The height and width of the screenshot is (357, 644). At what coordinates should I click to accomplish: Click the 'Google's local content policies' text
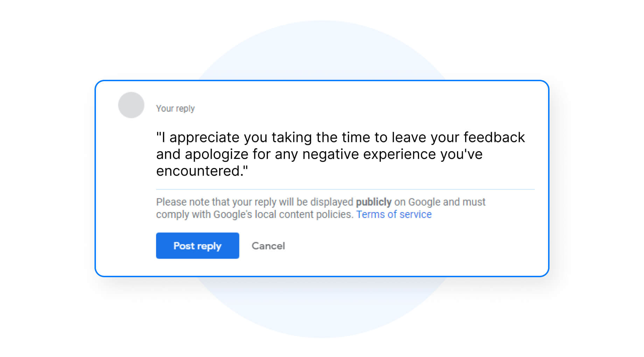[283, 214]
